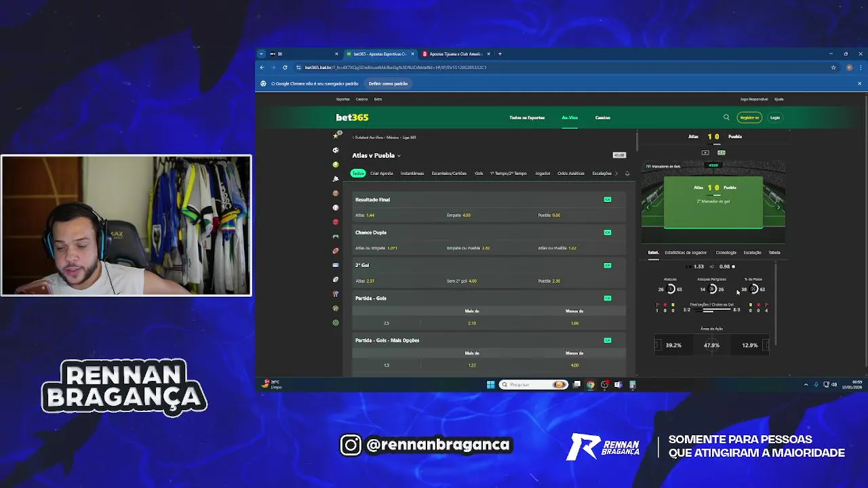Select the white baseball sport icon

pyautogui.click(x=335, y=207)
